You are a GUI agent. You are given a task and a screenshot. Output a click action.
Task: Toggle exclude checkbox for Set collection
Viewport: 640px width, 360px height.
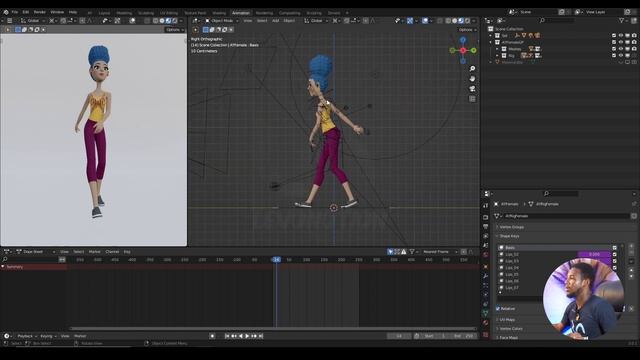pyautogui.click(x=614, y=36)
